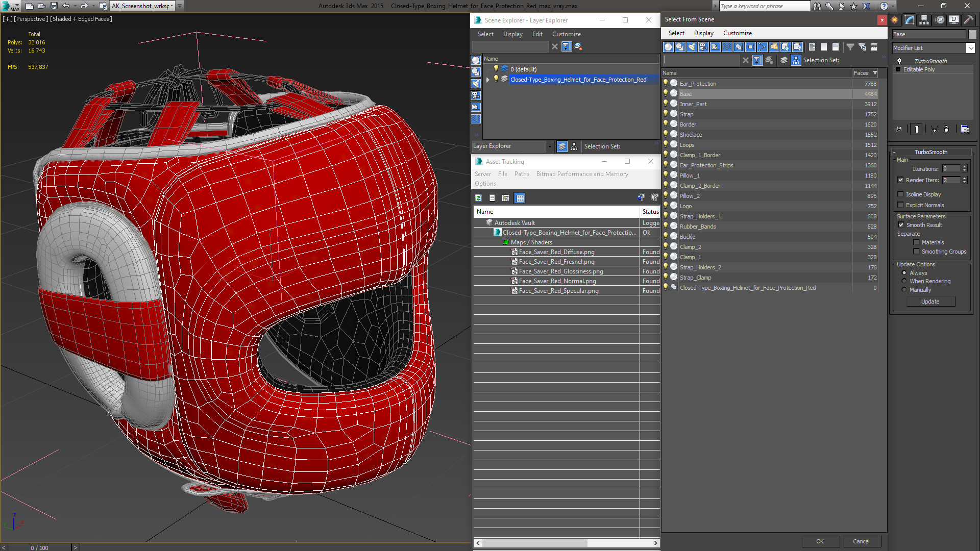The width and height of the screenshot is (980, 551).
Task: Collapse the TurboSmooth rollout header
Action: 931,152
